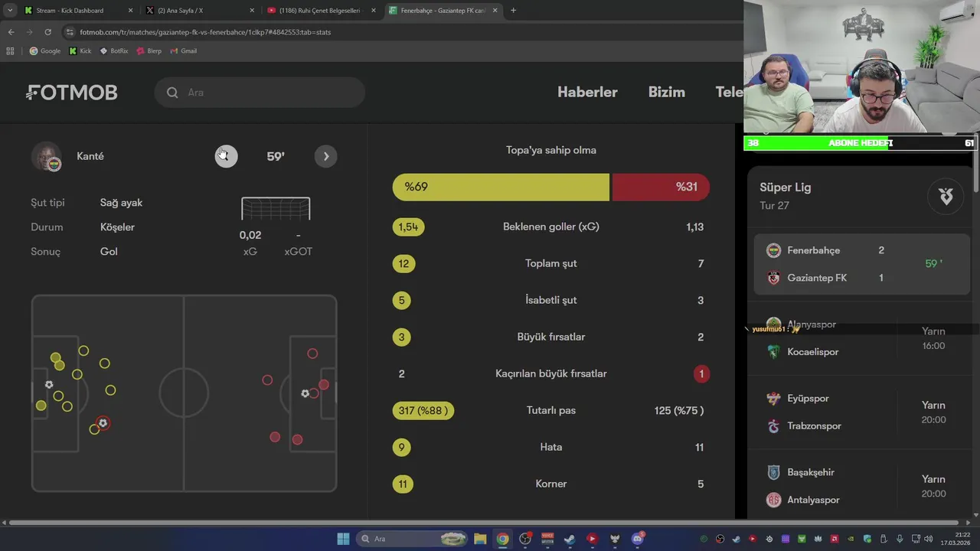Open the Google bookmark
This screenshot has width=980, height=551.
click(x=44, y=51)
